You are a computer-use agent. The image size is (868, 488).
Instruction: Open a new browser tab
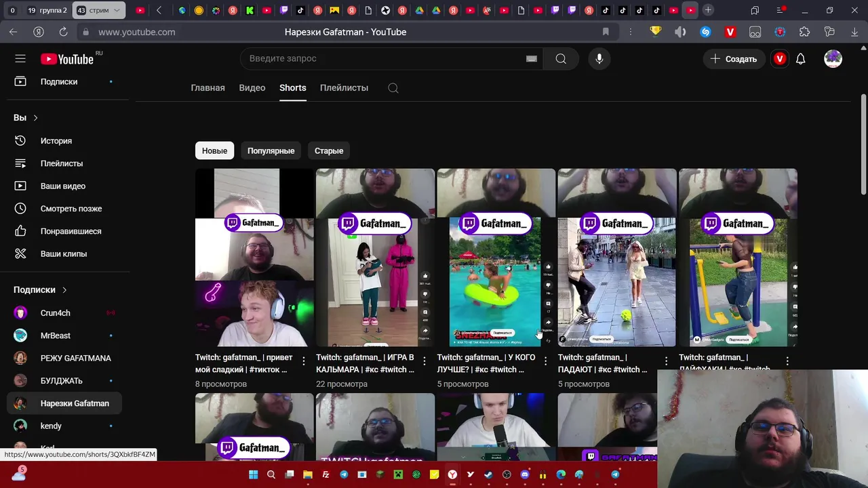pyautogui.click(x=708, y=10)
